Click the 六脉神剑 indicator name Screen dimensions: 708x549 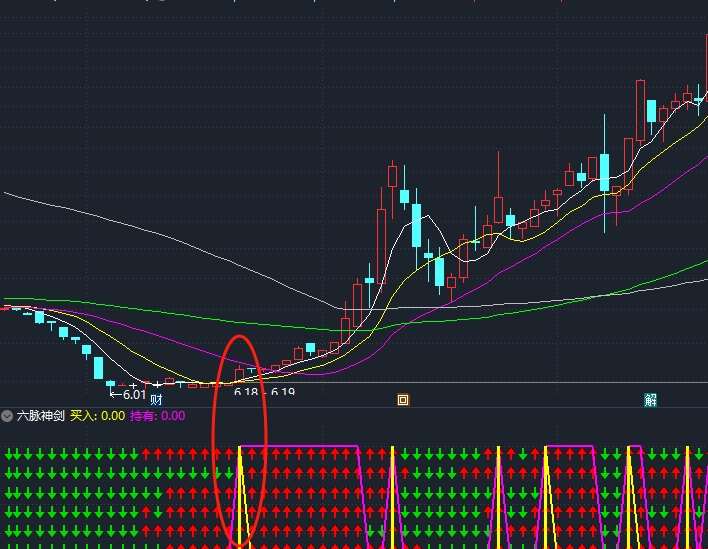tap(40, 416)
